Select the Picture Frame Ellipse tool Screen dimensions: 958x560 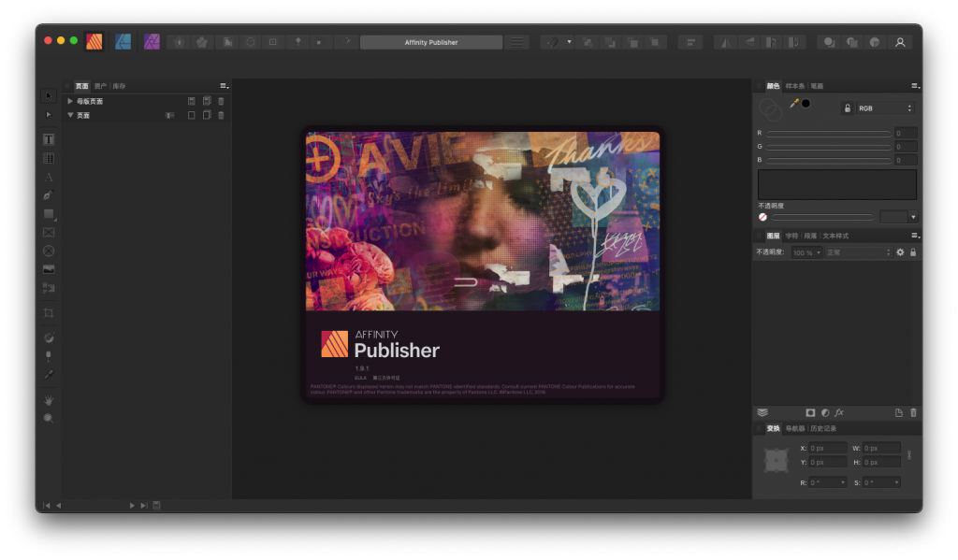[49, 251]
